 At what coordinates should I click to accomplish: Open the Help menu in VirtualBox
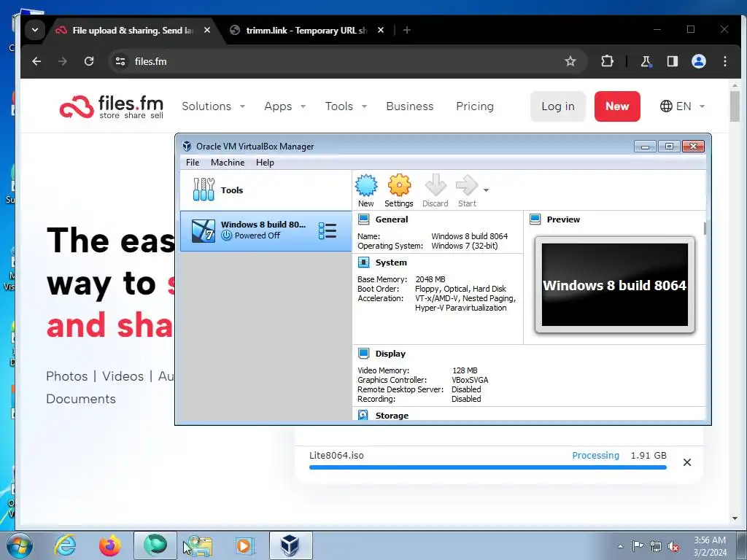265,163
